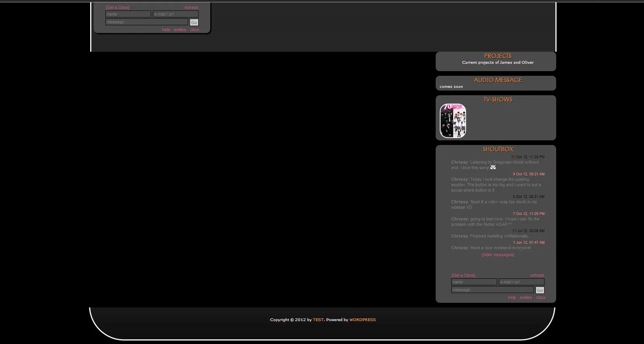
Task: Open the smilies link in the sidebar SHOUTBOX
Action: pos(525,298)
